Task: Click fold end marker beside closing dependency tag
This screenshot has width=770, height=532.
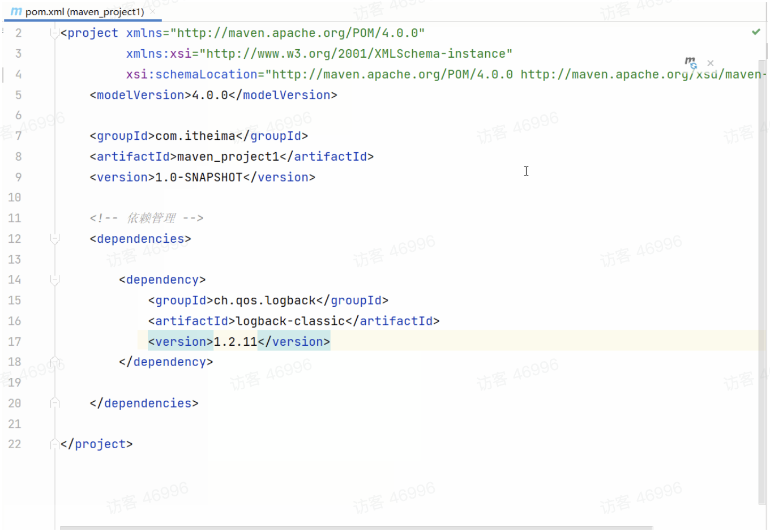Action: click(x=55, y=362)
